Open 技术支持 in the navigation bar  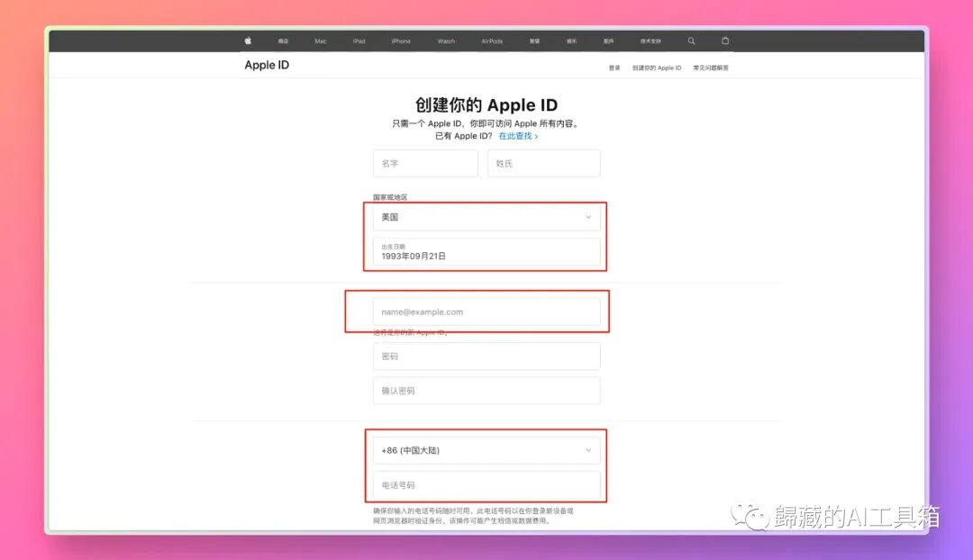[x=651, y=41]
